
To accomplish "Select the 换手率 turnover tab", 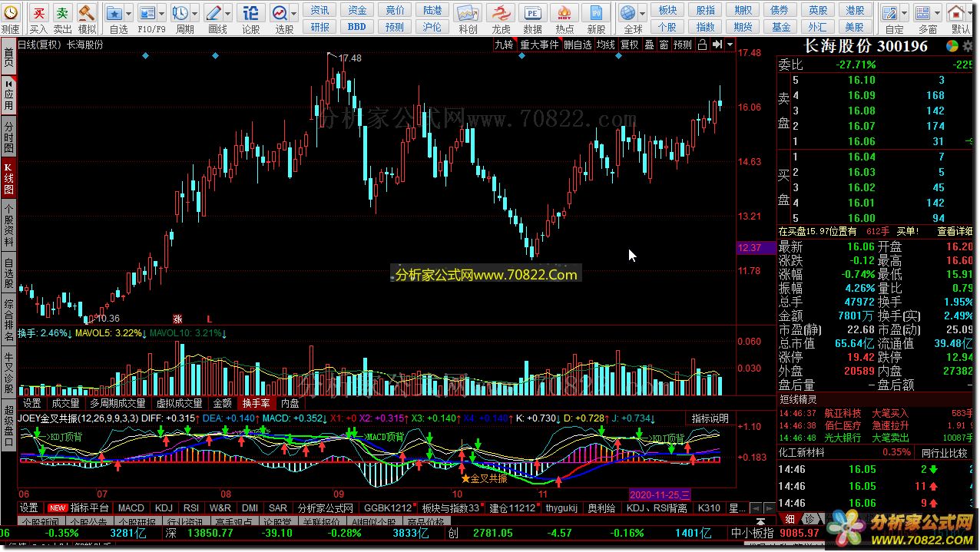I will [256, 403].
